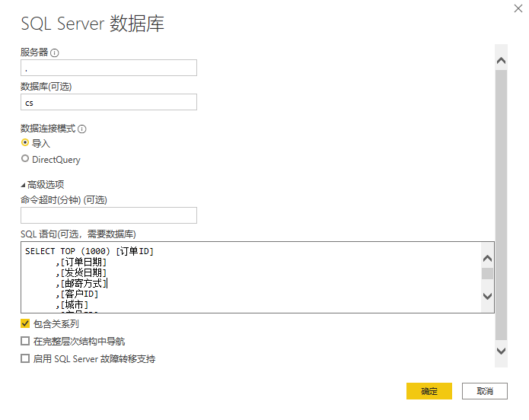Focus the 数据库(可选) input field
529x420 pixels.
[x=109, y=102]
